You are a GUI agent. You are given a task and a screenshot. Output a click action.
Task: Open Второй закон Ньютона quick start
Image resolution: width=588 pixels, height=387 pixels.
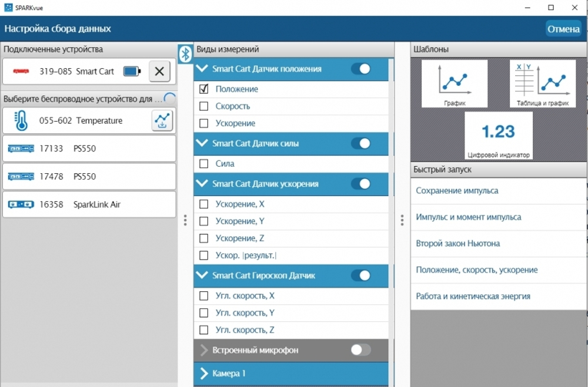point(457,244)
